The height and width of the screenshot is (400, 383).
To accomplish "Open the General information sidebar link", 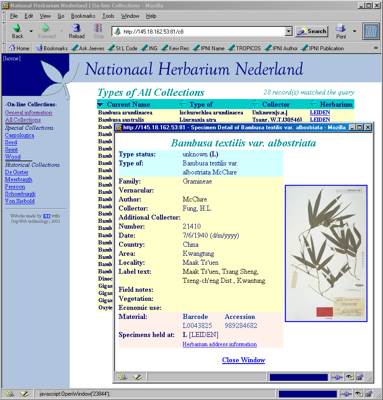I will [x=28, y=113].
